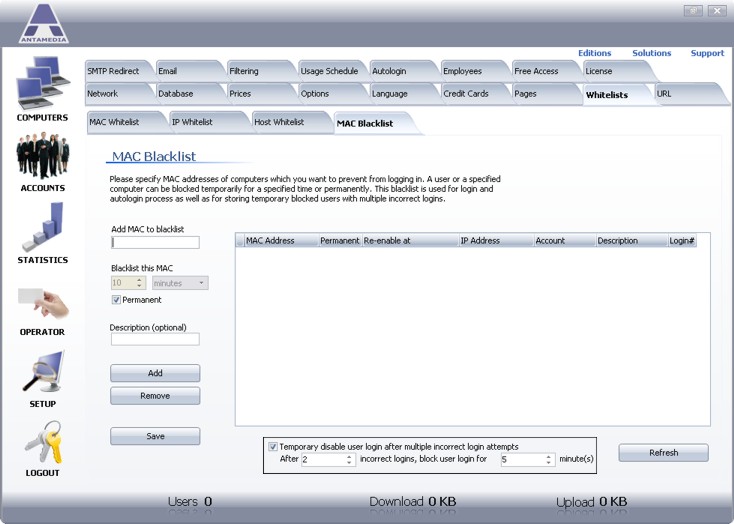The width and height of the screenshot is (734, 524).
Task: Open the Support link
Action: click(x=707, y=53)
